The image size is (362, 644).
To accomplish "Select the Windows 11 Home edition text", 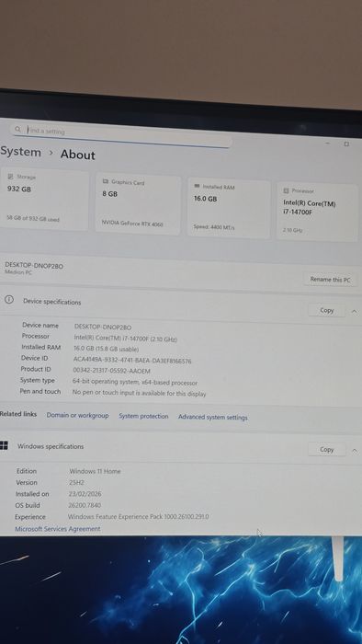I will 96,471.
